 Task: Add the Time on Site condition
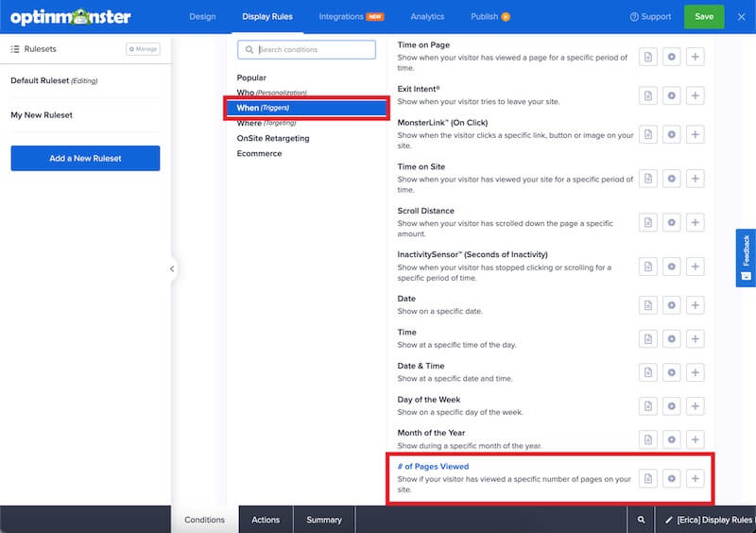tap(696, 179)
